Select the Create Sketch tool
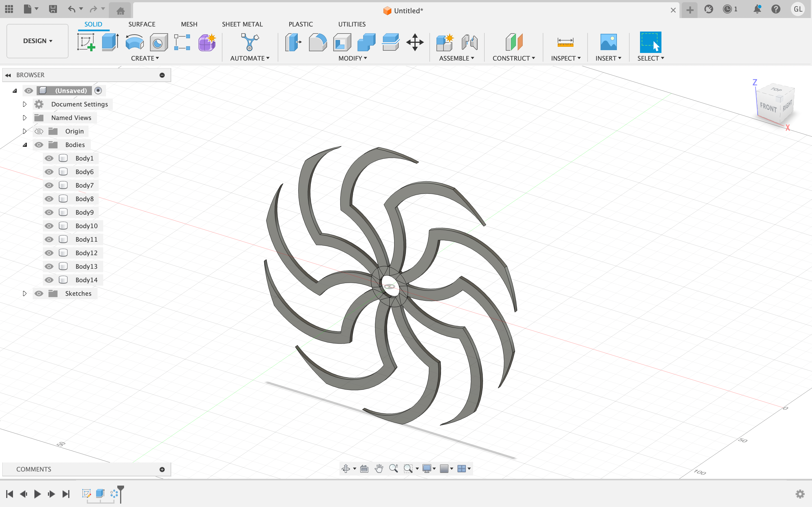This screenshot has width=812, height=507. tap(86, 43)
